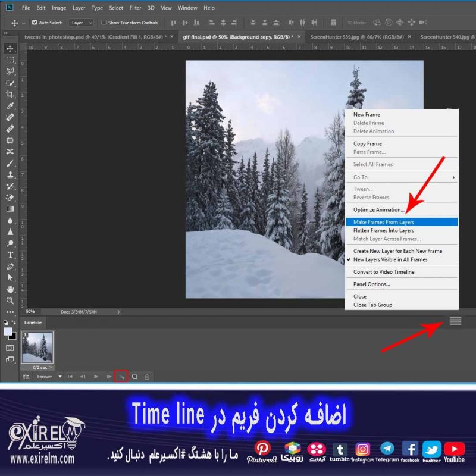The image size is (476, 476).
Task: Click the Change Screen Mode icon
Action: (10, 360)
